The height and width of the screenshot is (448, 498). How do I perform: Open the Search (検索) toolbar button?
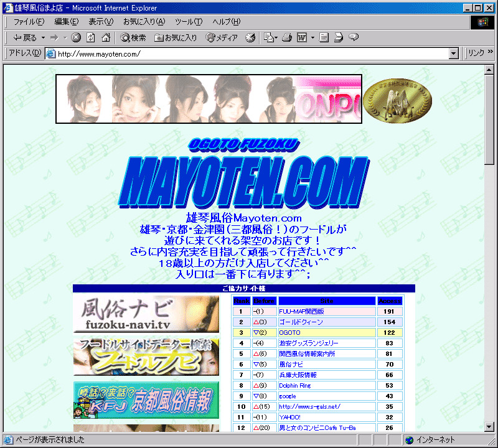(133, 38)
